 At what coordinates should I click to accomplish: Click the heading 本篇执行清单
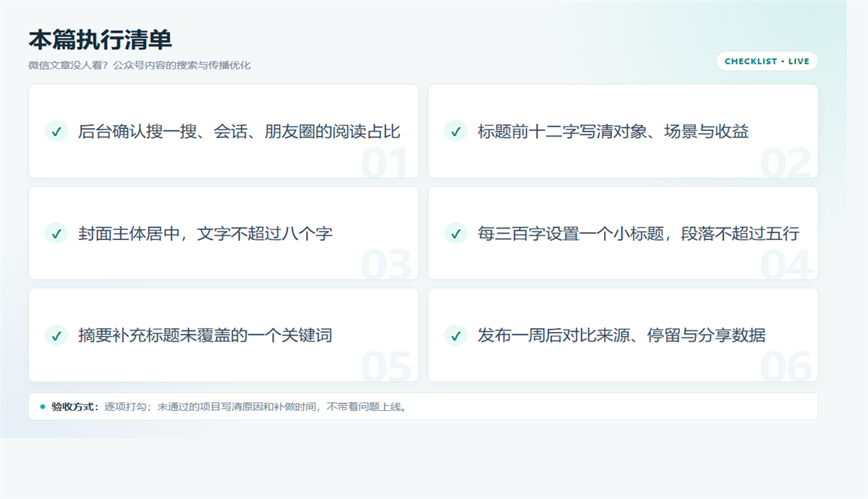(100, 40)
